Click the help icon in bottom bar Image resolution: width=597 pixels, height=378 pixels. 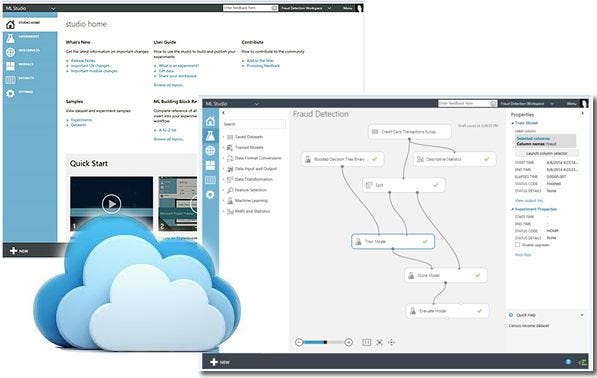tap(568, 362)
